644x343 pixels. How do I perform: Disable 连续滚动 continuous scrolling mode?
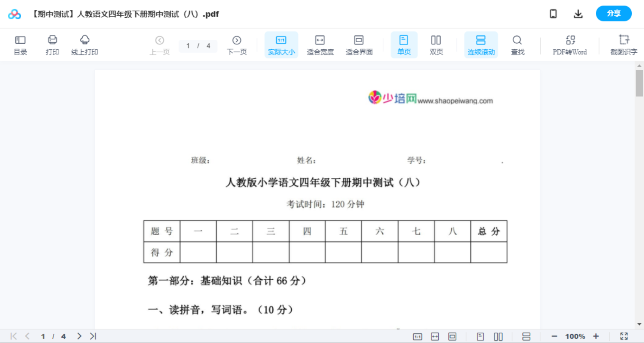click(481, 45)
